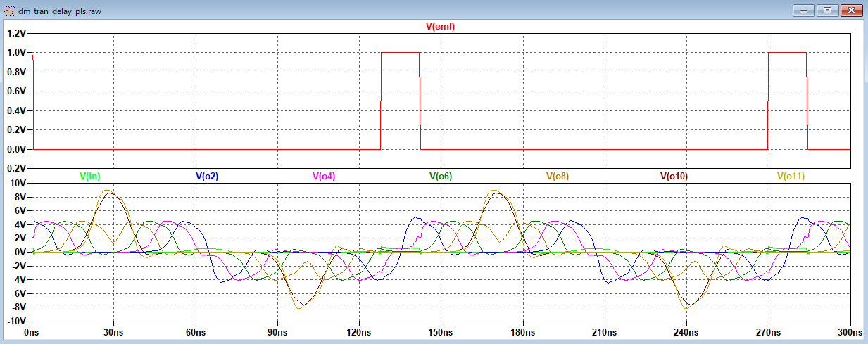Click the 0.6V upper pane axis label
The height and width of the screenshot is (344, 868).
pyautogui.click(x=17, y=91)
